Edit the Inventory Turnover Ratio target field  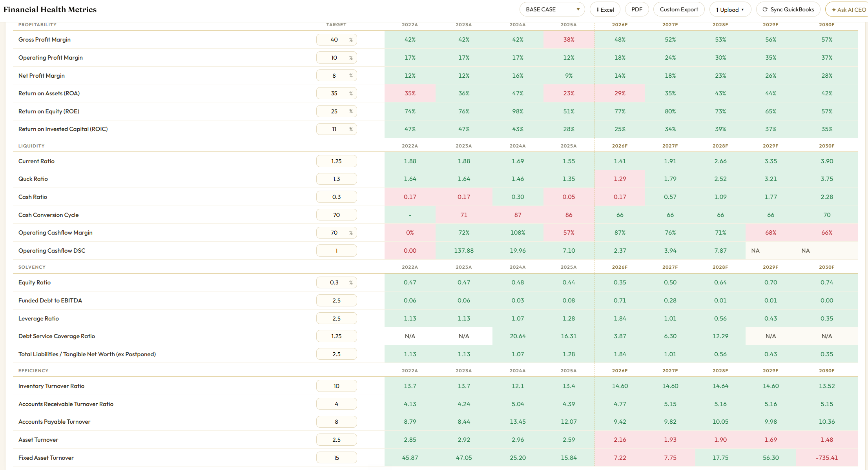point(336,386)
